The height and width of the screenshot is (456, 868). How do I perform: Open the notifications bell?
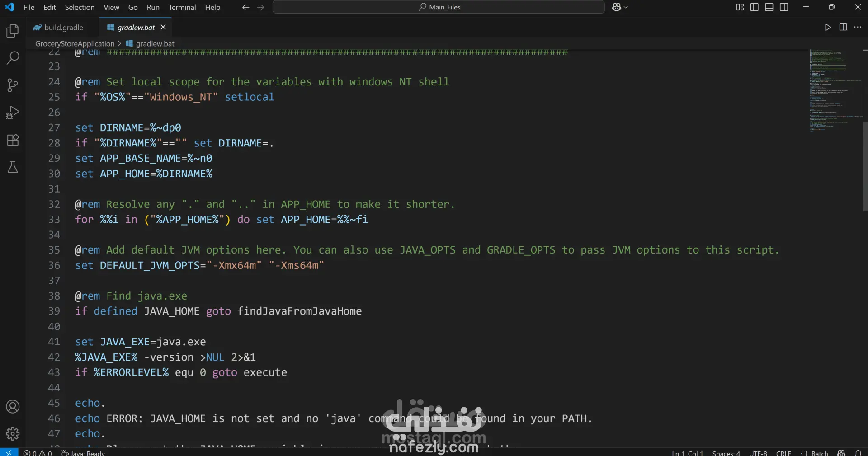pos(858,452)
